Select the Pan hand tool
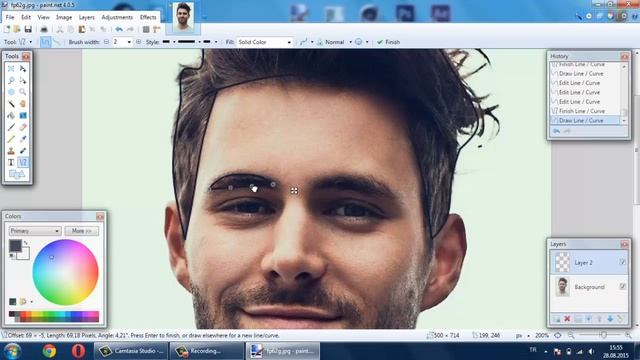The height and width of the screenshot is (360, 640). [23, 104]
